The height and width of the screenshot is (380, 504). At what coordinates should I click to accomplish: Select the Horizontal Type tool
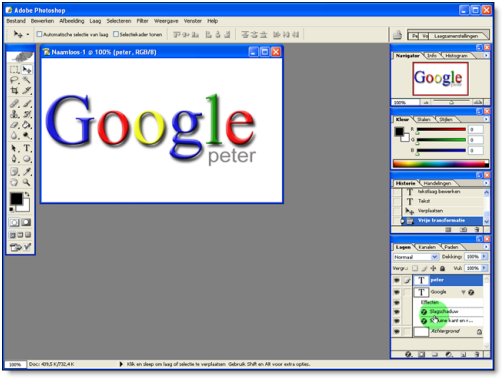click(27, 148)
